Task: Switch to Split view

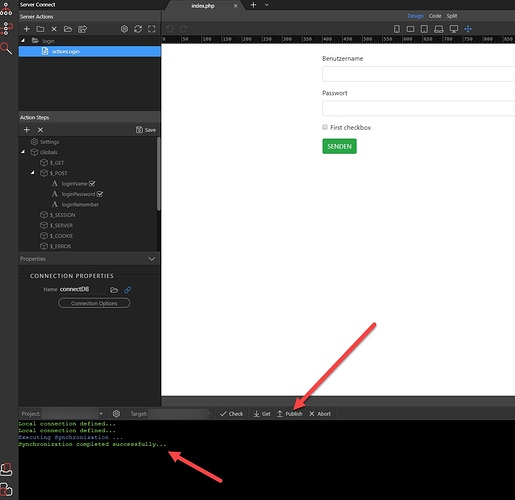Action: click(x=452, y=16)
